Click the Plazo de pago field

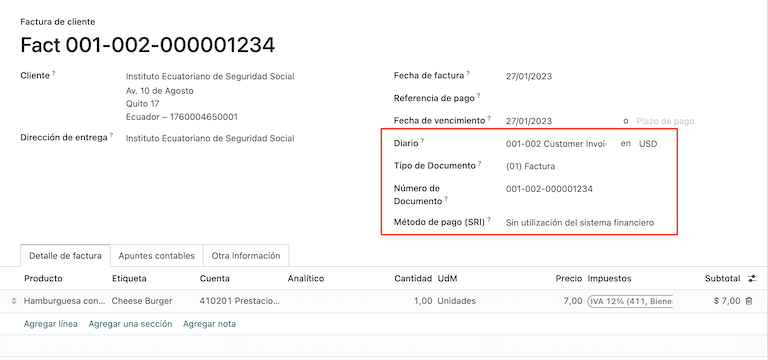click(665, 121)
